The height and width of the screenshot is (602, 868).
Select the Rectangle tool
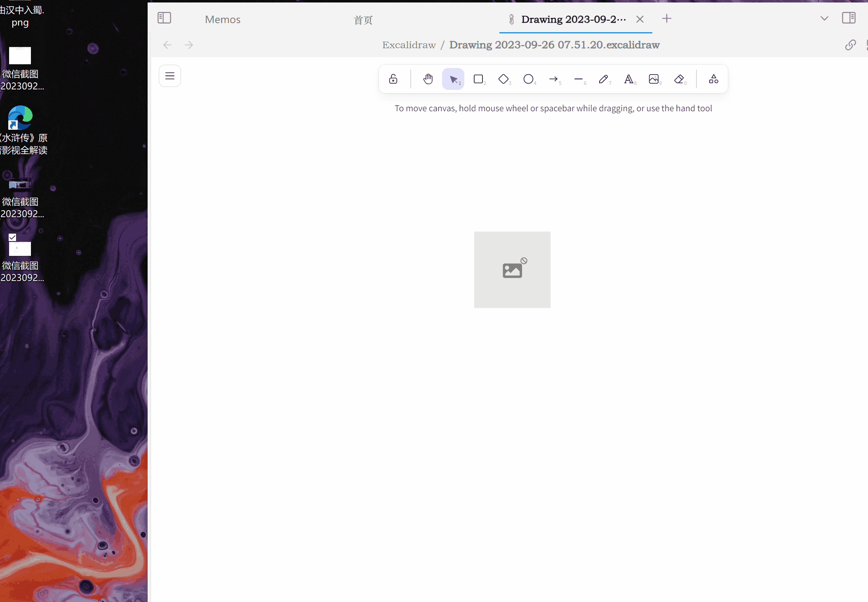[478, 79]
